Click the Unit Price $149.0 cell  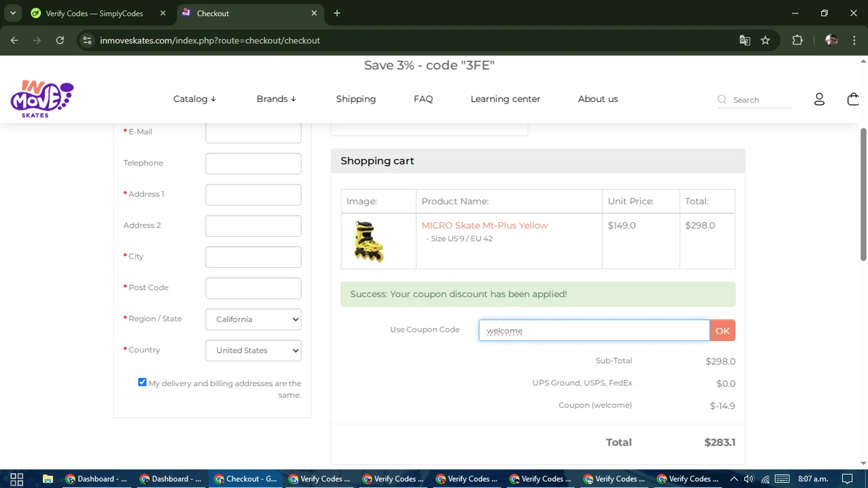(x=641, y=241)
